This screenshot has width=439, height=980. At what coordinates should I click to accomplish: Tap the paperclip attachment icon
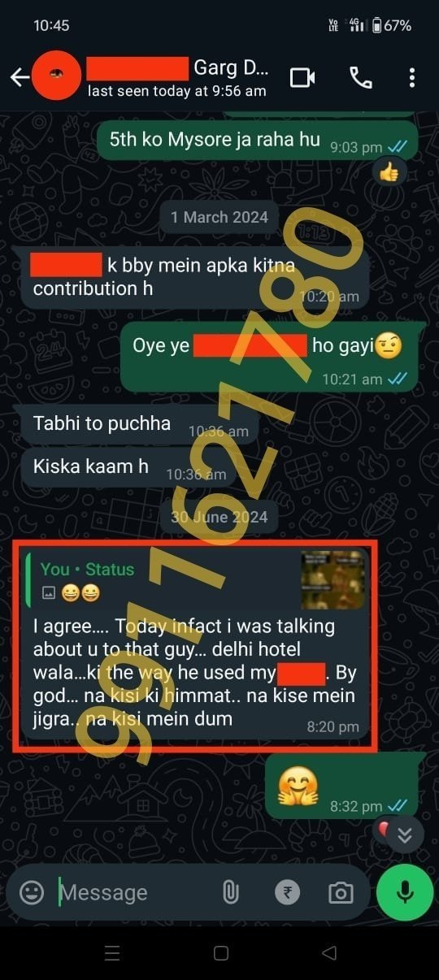pyautogui.click(x=230, y=892)
